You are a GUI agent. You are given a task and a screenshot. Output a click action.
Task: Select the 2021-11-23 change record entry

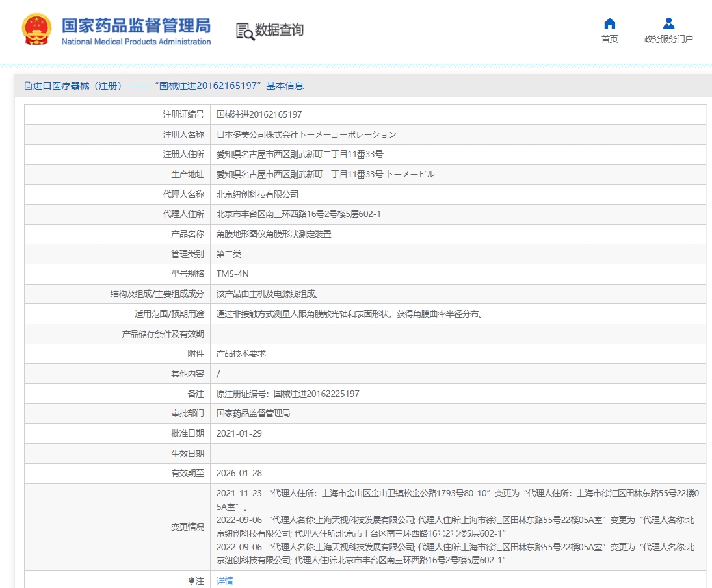458,500
